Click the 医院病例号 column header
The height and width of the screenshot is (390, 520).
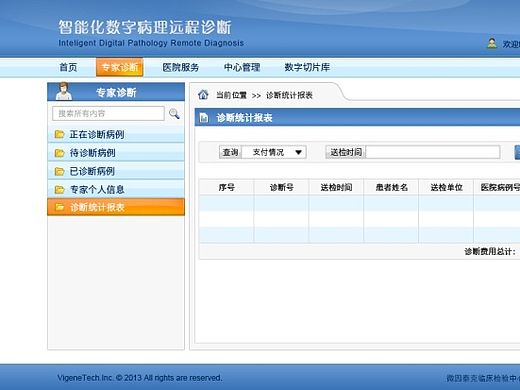497,187
